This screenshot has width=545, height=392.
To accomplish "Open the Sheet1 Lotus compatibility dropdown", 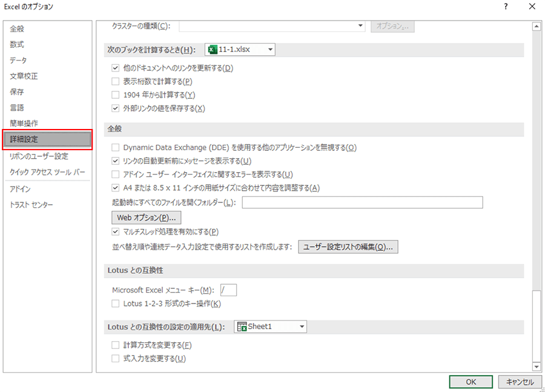I will click(x=270, y=327).
